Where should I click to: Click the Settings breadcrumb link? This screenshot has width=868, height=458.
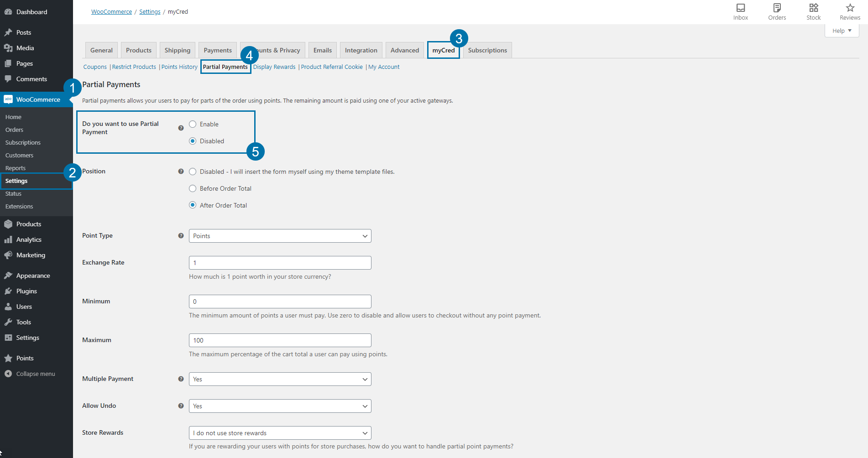pyautogui.click(x=150, y=12)
